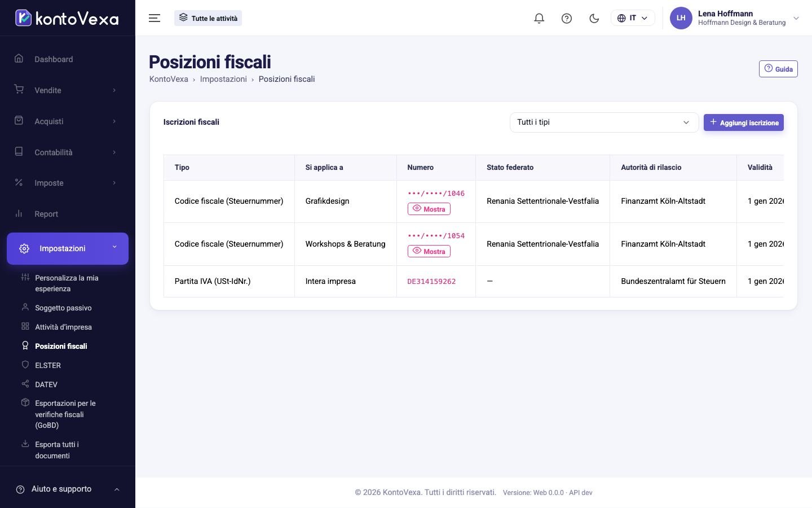Click the Grafikdesign table cell
The height and width of the screenshot is (508, 812).
346,202
